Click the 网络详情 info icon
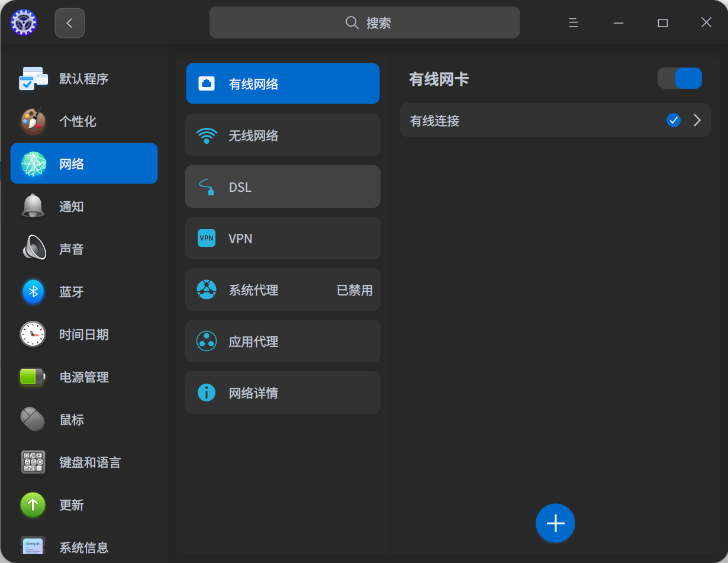Screen dimensions: 728x563 point(207,393)
